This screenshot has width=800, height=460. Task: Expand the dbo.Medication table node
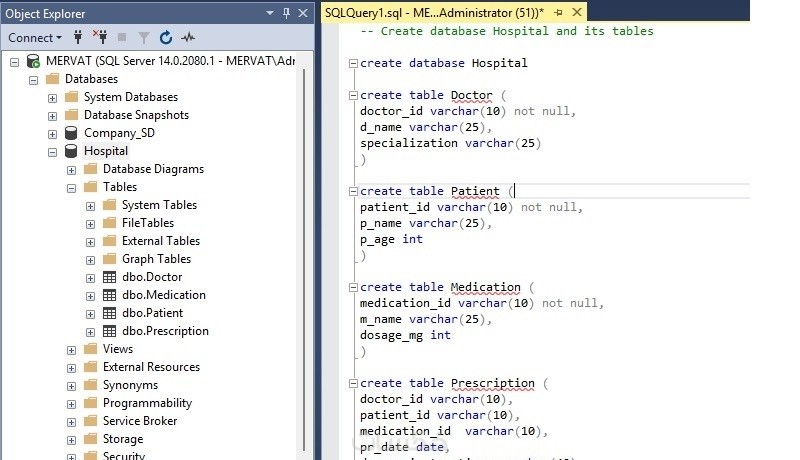[90, 296]
